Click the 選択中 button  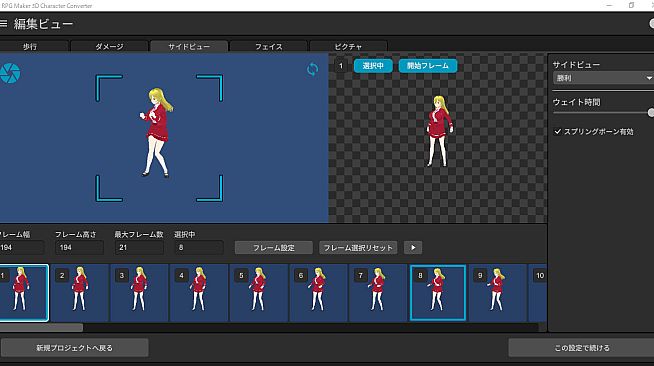(x=373, y=65)
